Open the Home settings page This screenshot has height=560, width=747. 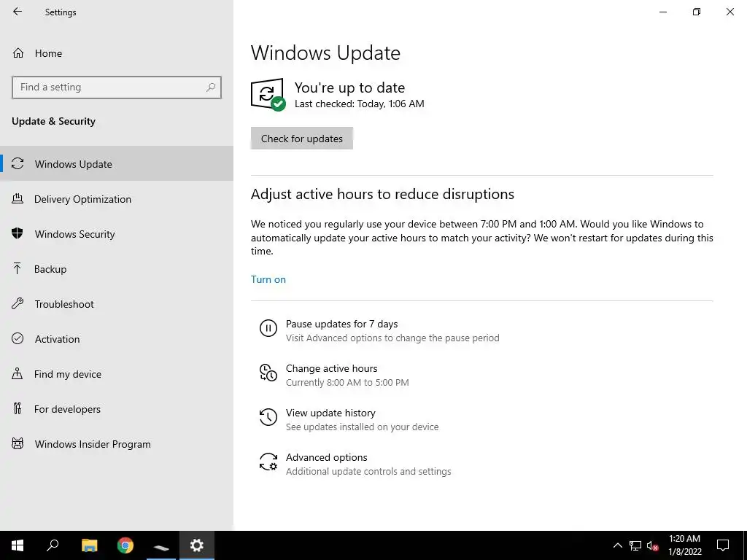tap(117, 52)
